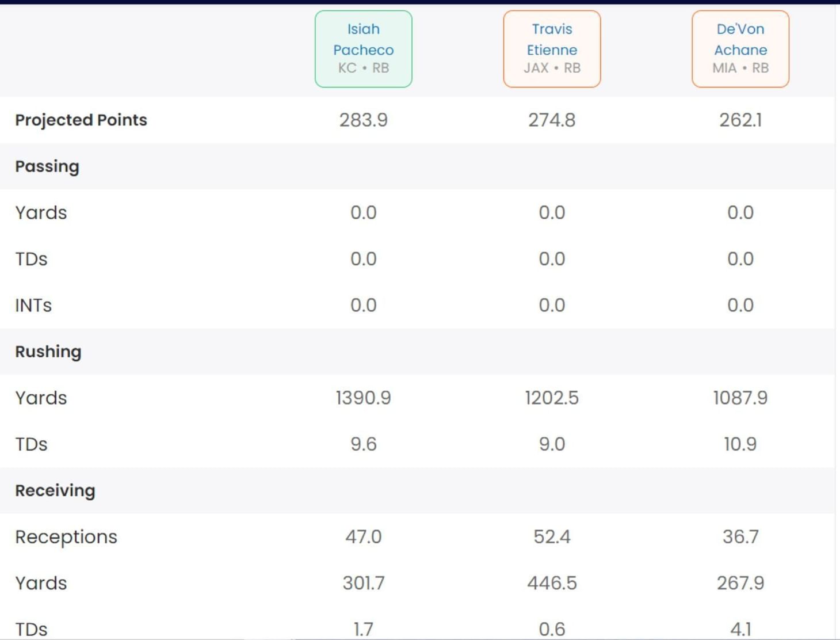Click the Passing section header
840x640 pixels.
click(x=47, y=166)
